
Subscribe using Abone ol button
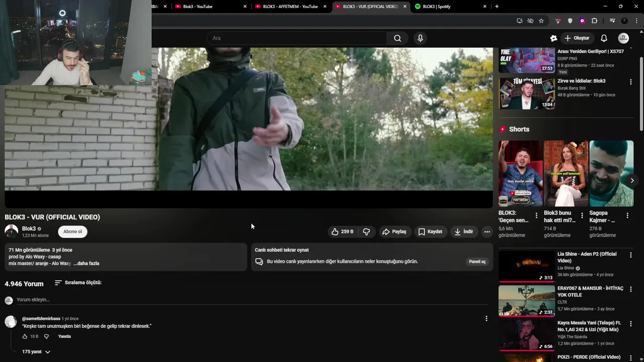72,232
